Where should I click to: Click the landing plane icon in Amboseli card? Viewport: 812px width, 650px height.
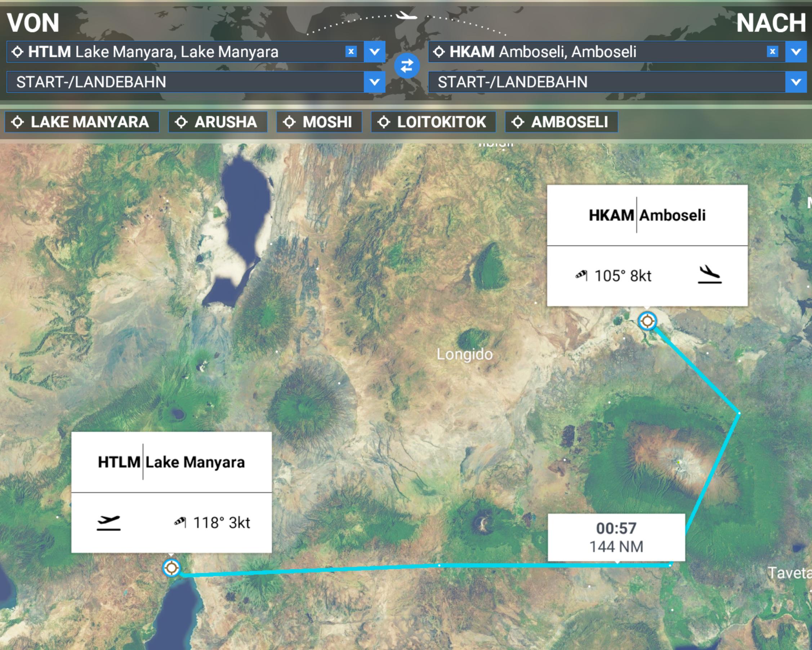pyautogui.click(x=710, y=275)
